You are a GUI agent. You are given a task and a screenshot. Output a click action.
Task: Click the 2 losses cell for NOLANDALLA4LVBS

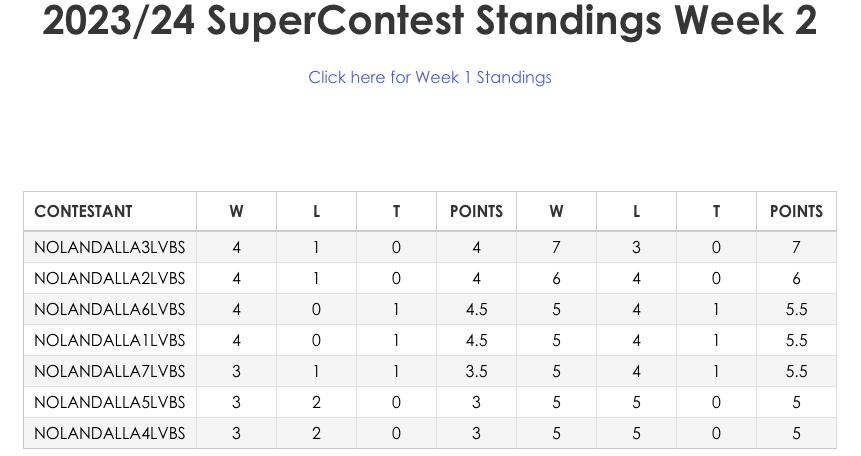click(x=316, y=433)
